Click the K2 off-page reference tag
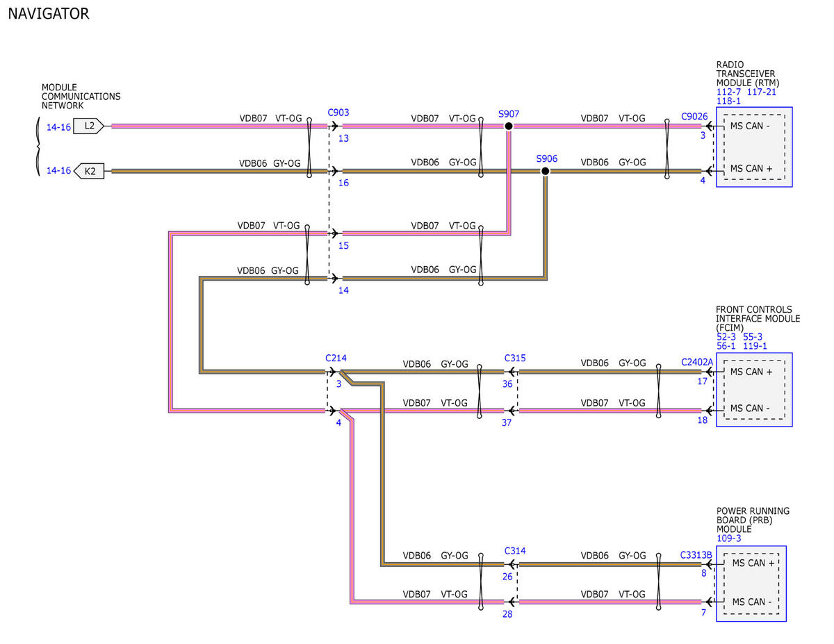Screen dimensions: 834x644 [89, 170]
